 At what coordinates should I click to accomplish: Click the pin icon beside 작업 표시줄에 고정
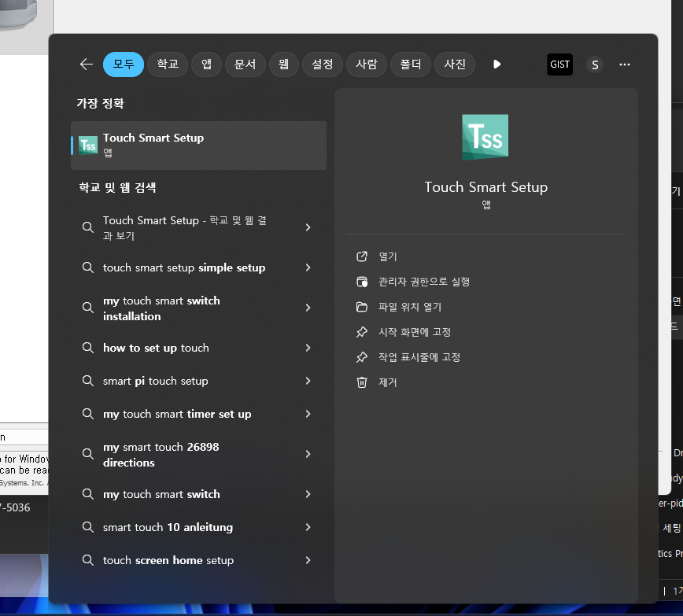point(362,358)
